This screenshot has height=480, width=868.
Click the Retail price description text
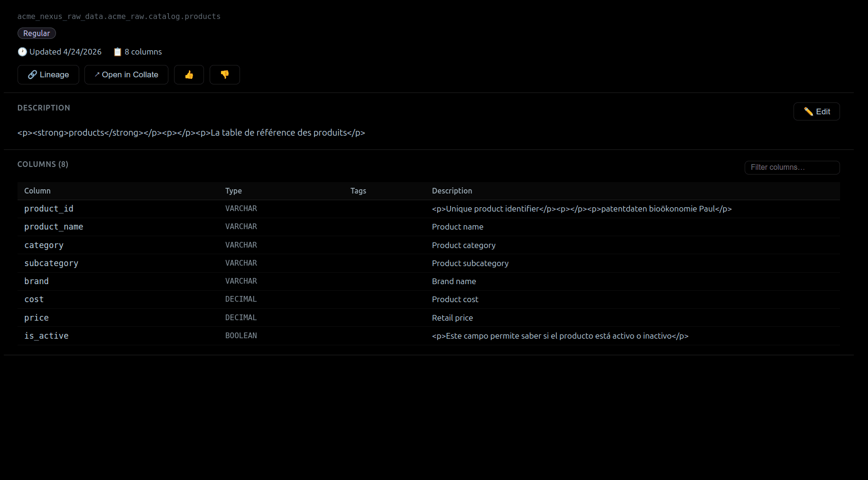(x=452, y=318)
